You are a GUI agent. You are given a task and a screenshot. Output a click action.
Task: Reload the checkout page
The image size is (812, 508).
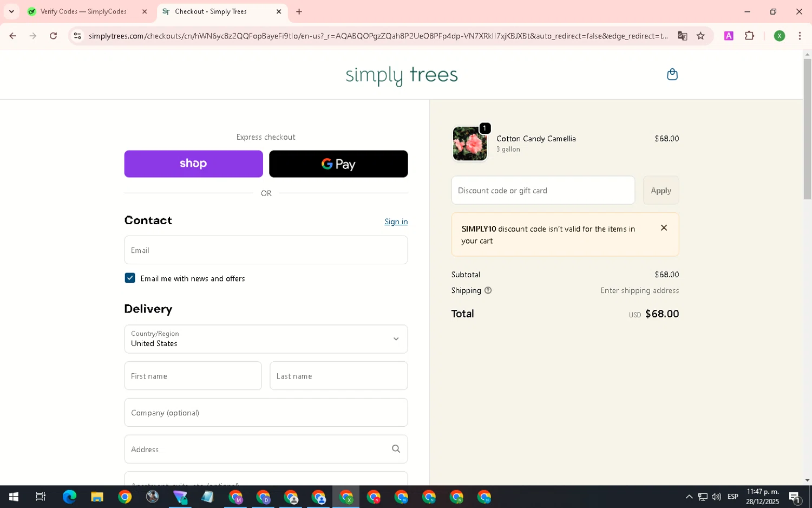click(x=53, y=36)
